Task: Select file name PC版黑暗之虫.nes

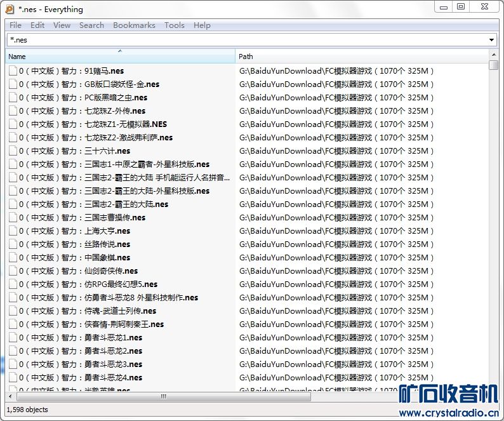Action: 83,97
